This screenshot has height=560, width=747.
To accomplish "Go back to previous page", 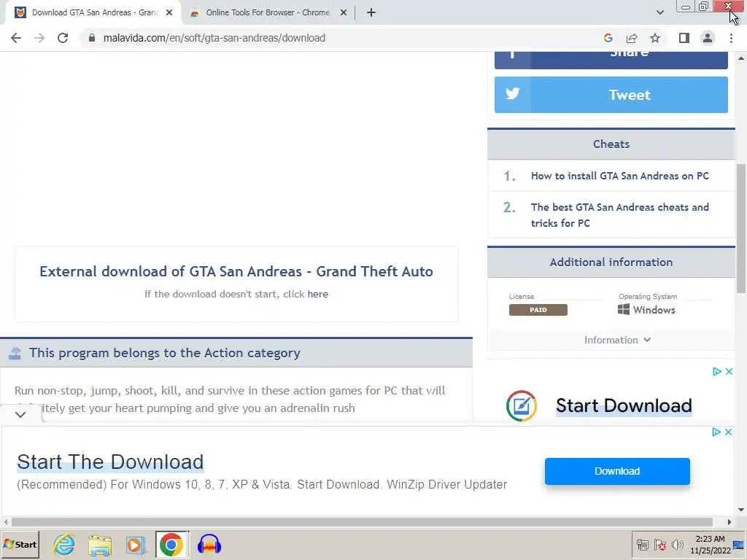I will pyautogui.click(x=16, y=38).
